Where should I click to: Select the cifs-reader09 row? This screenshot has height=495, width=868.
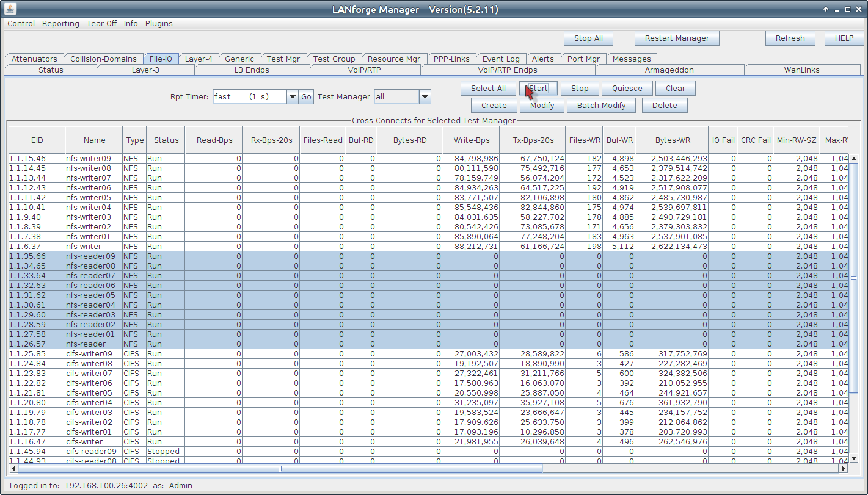click(428, 451)
